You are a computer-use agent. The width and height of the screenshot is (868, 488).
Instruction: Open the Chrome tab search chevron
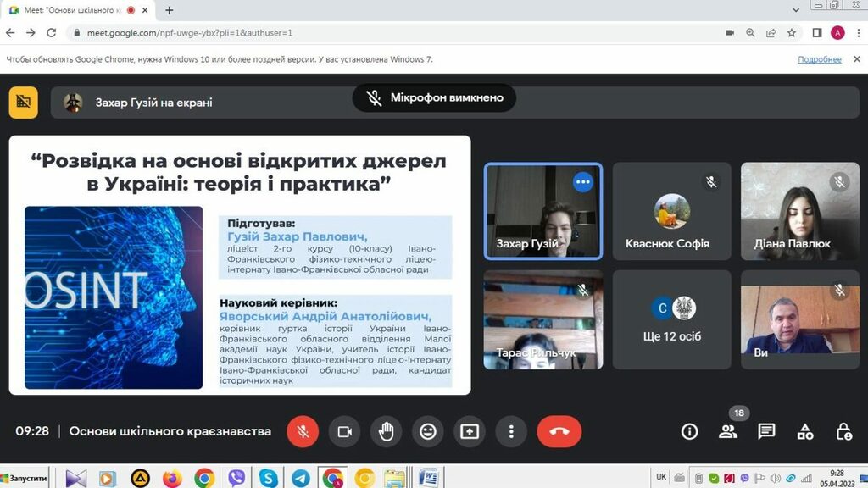(796, 9)
